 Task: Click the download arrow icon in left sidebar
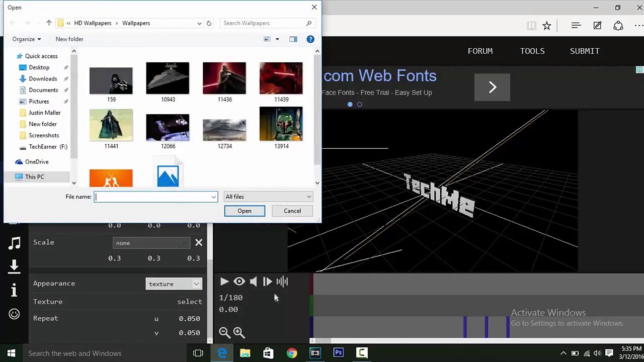tap(14, 266)
